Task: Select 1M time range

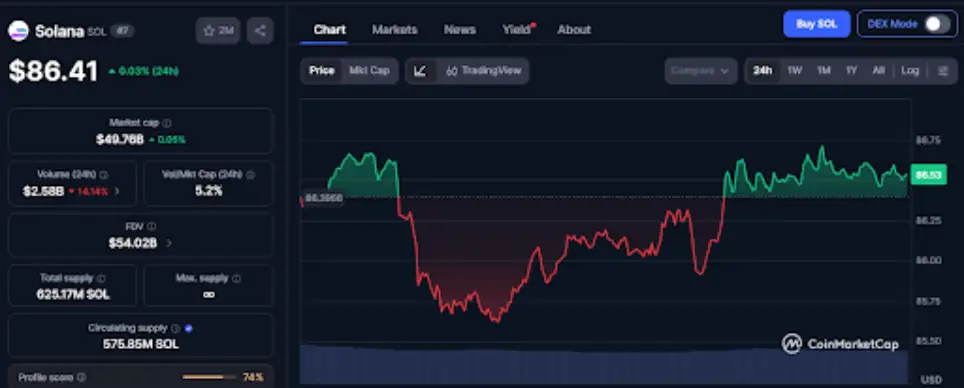Action: pos(823,71)
